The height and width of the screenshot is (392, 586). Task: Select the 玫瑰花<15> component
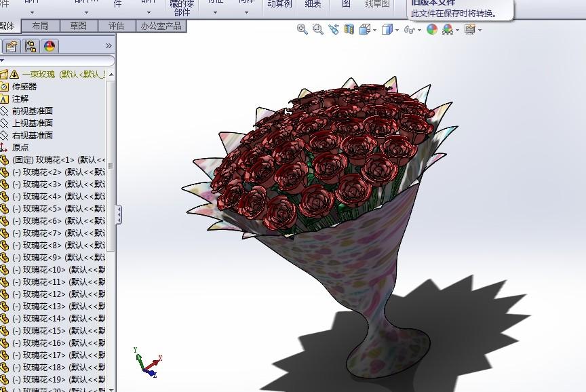59,331
